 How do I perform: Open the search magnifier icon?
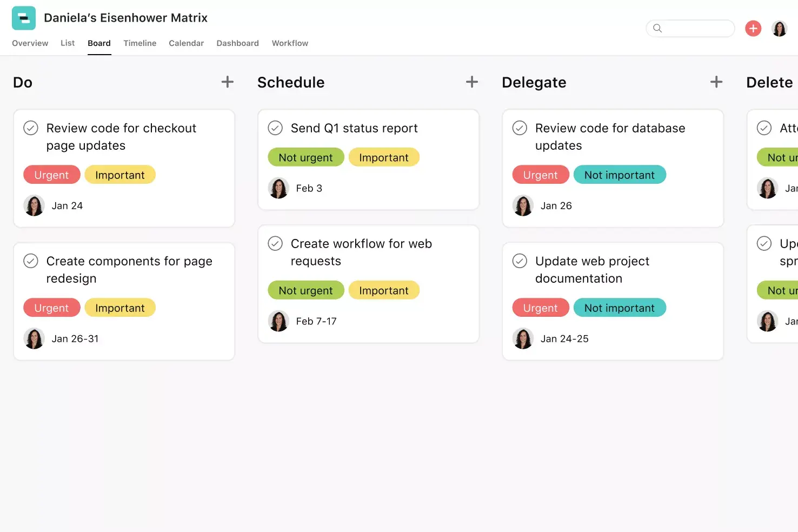(x=657, y=28)
